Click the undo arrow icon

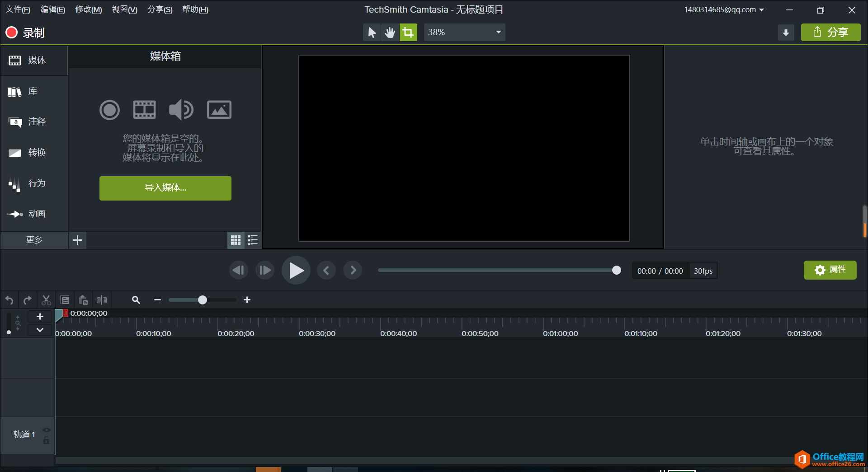pyautogui.click(x=9, y=300)
